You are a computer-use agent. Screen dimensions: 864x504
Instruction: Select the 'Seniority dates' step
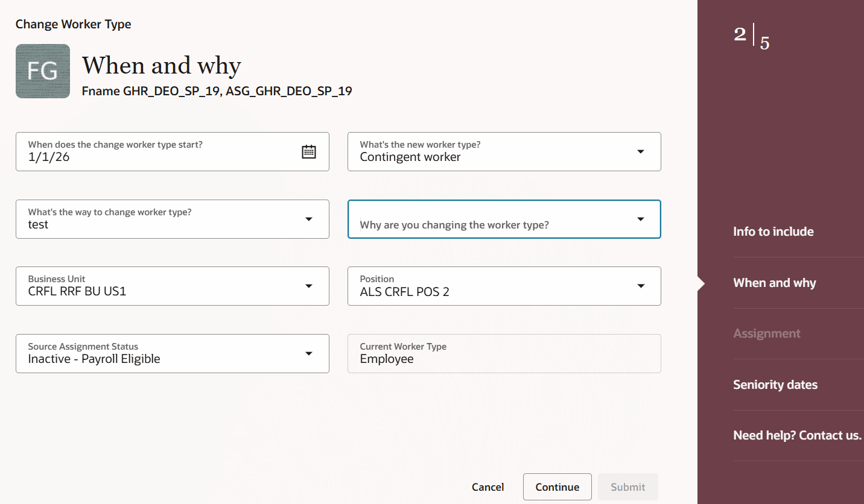click(775, 384)
